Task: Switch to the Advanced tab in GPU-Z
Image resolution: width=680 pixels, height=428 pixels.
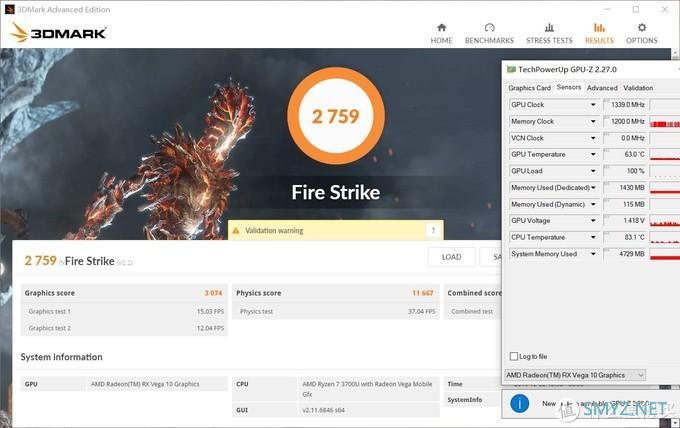Action: (602, 88)
